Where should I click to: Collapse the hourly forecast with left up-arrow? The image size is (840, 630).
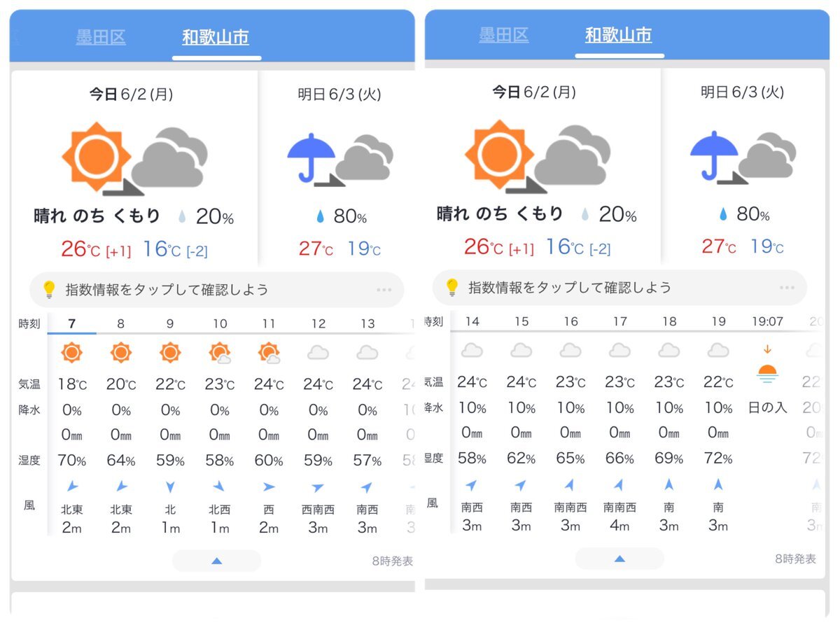216,561
